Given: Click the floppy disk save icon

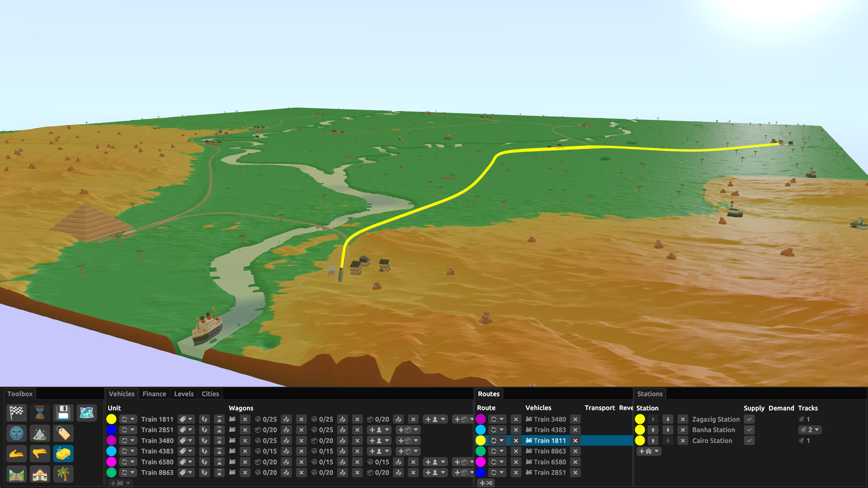Looking at the screenshot, I should (x=63, y=412).
